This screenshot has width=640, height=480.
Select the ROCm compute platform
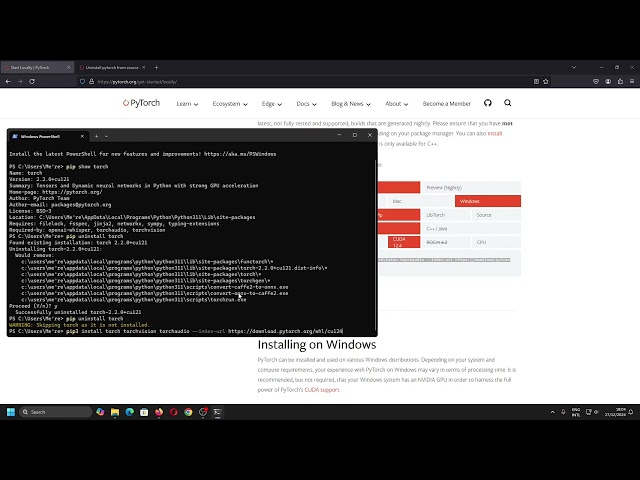(x=446, y=242)
